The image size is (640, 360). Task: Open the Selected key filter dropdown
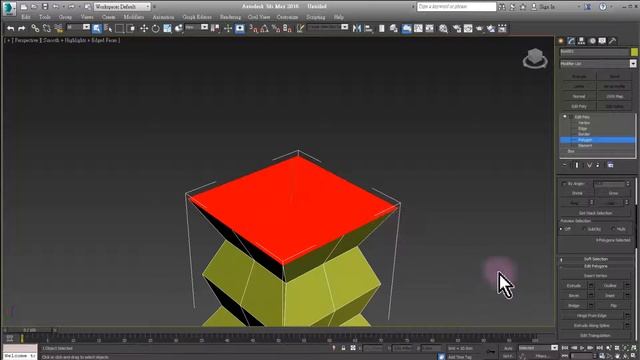(538, 348)
